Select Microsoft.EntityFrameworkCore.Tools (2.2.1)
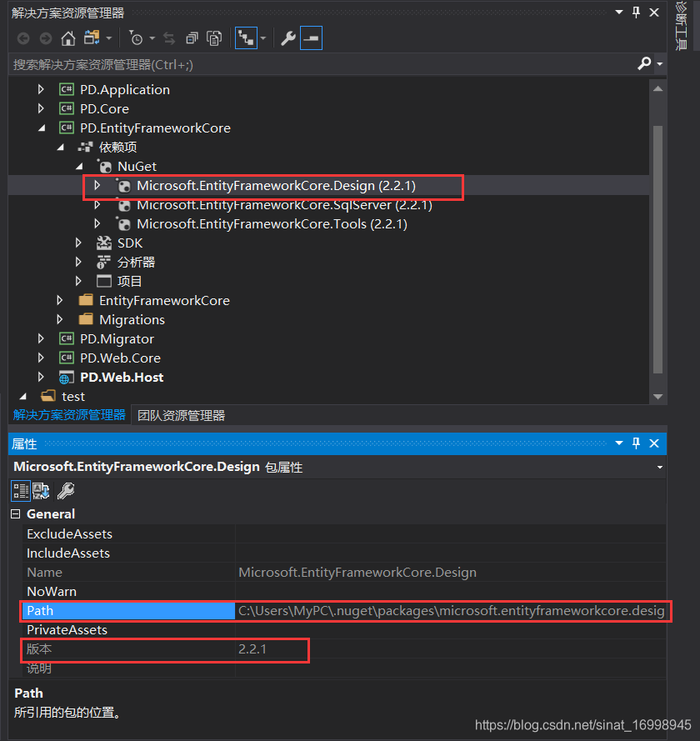The width and height of the screenshot is (700, 741). (x=272, y=224)
